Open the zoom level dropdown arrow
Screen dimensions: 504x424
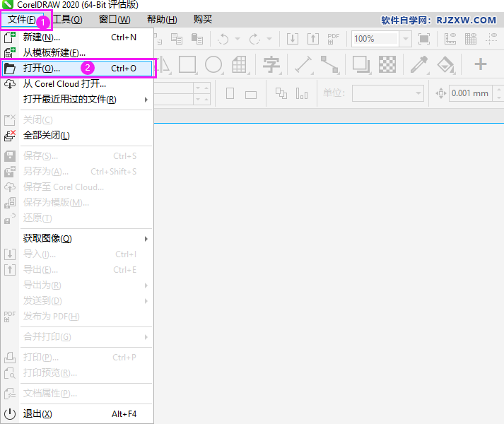(406, 39)
